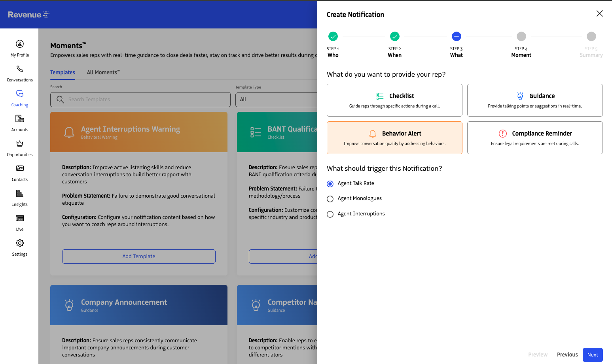
Task: Open Contacts card icon
Action: tap(20, 168)
